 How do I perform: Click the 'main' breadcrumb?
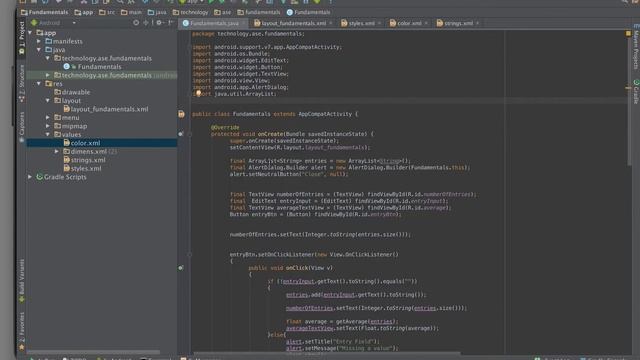131,12
